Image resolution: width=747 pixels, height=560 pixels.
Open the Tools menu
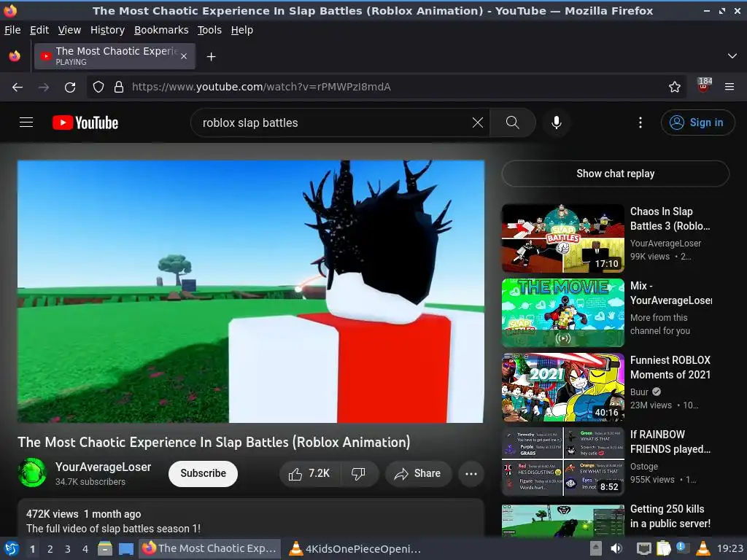tap(209, 30)
